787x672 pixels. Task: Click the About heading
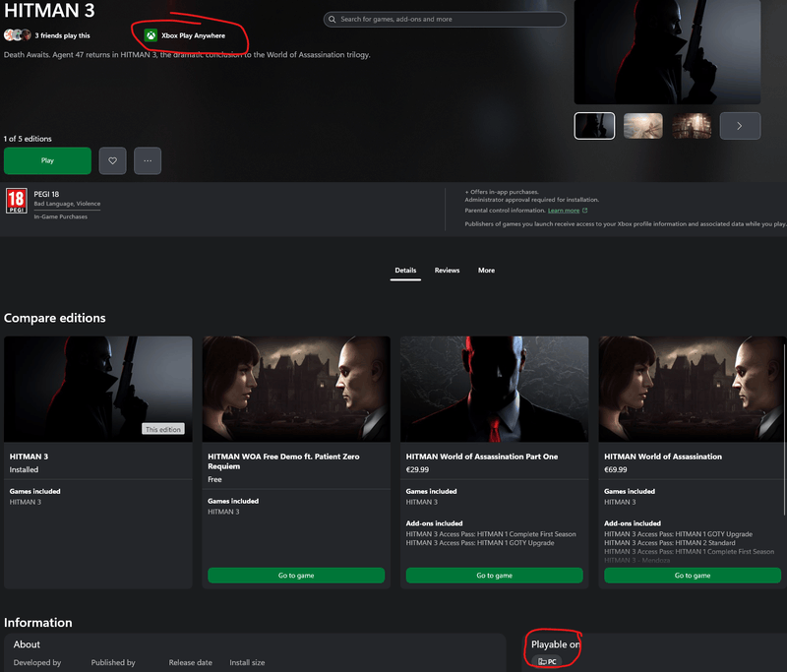[x=27, y=644]
